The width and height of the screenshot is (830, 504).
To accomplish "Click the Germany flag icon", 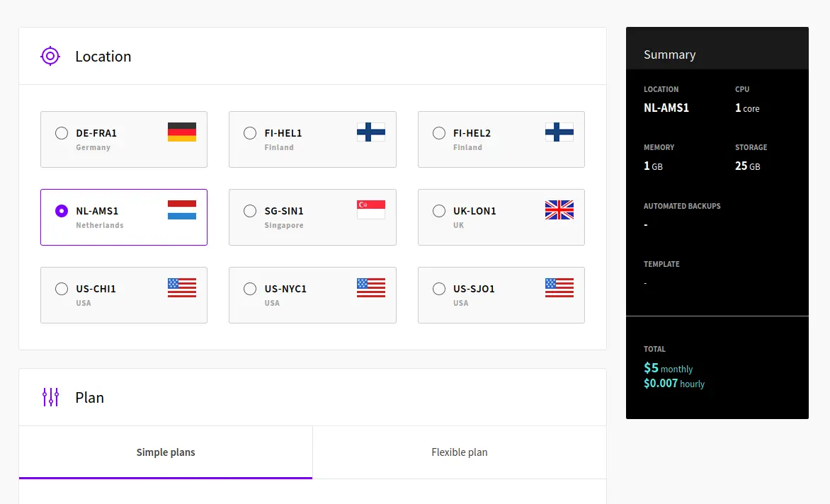I will coord(182,132).
